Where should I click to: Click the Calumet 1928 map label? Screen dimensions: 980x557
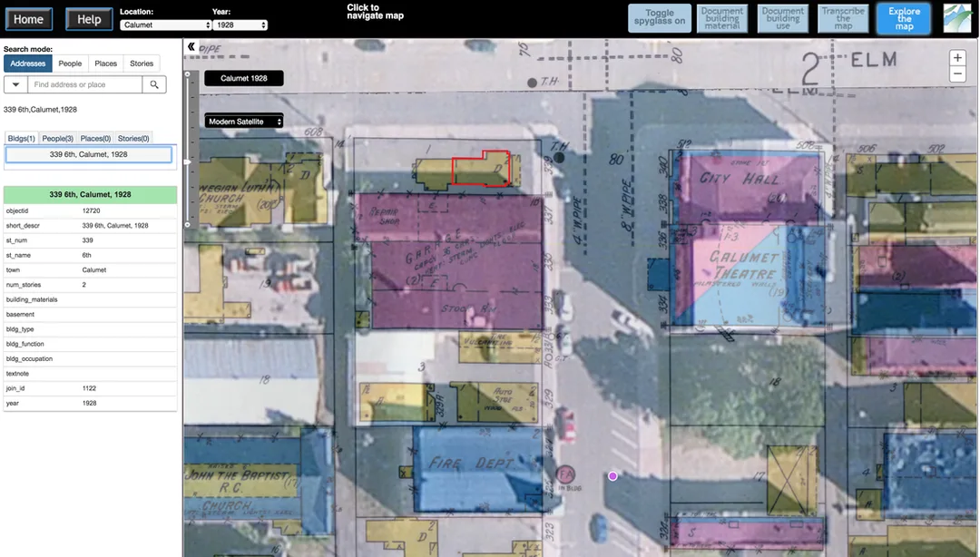pyautogui.click(x=244, y=78)
